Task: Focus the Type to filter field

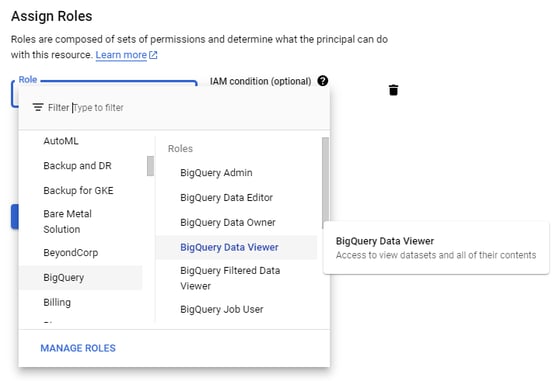Action: pyautogui.click(x=98, y=107)
